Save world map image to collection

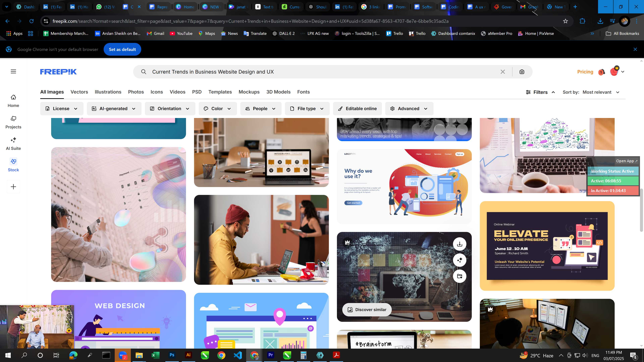(460, 276)
